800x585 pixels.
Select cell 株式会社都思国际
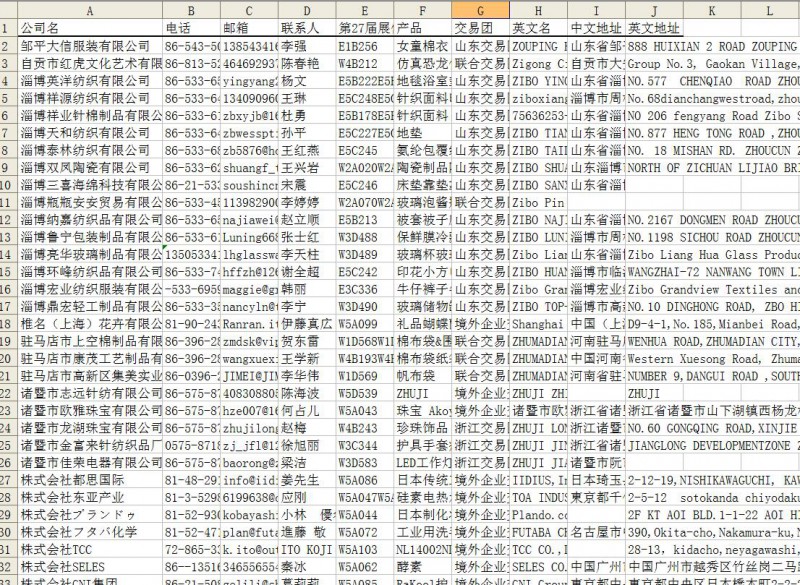(x=90, y=480)
